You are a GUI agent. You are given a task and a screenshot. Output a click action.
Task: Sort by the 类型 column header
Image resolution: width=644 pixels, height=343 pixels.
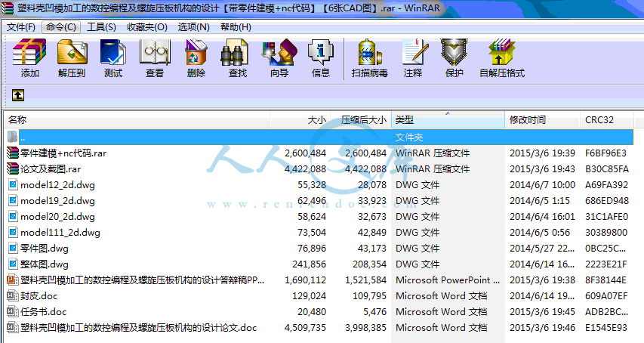point(448,120)
